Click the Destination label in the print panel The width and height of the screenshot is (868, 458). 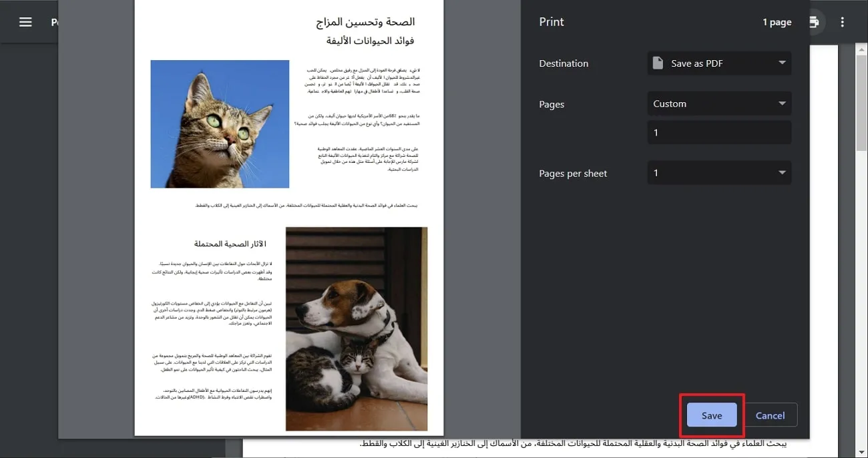click(x=563, y=63)
